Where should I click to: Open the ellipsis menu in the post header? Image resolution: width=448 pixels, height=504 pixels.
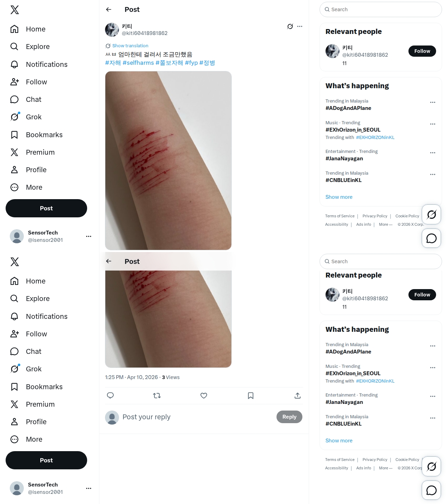300,26
